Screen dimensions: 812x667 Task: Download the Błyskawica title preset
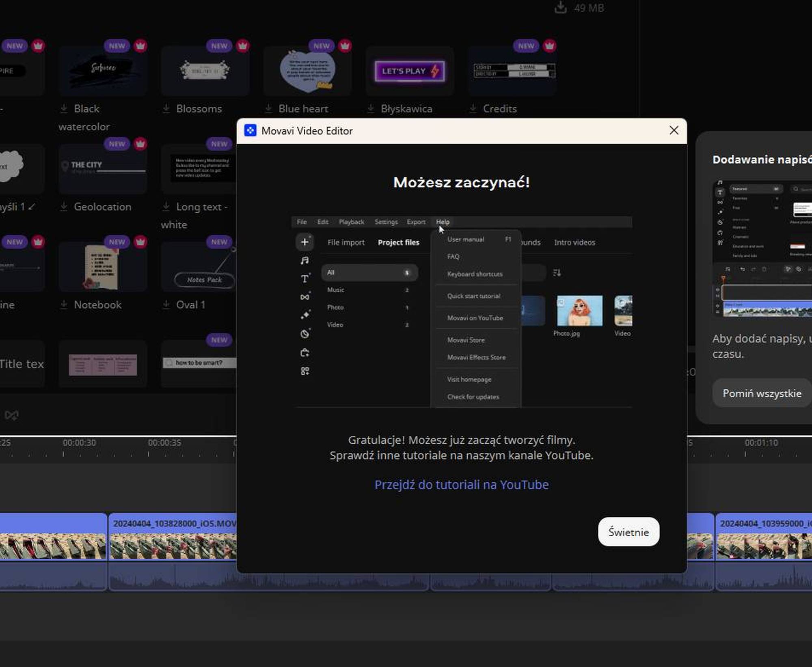tap(371, 109)
